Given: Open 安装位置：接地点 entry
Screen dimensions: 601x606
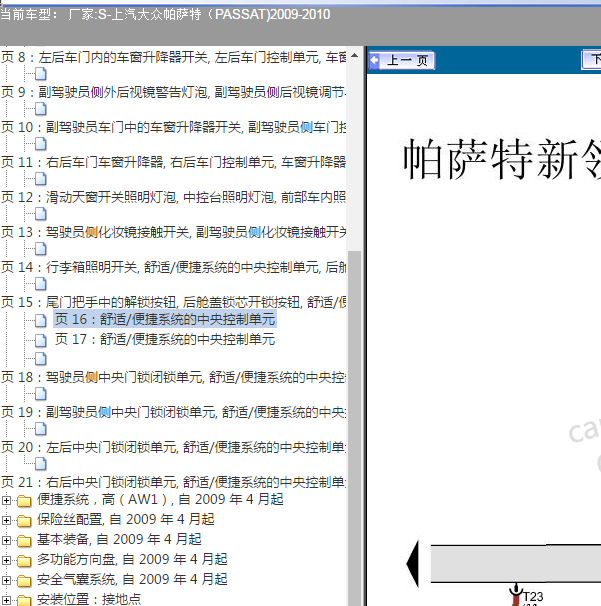Looking at the screenshot, I should [89, 599].
